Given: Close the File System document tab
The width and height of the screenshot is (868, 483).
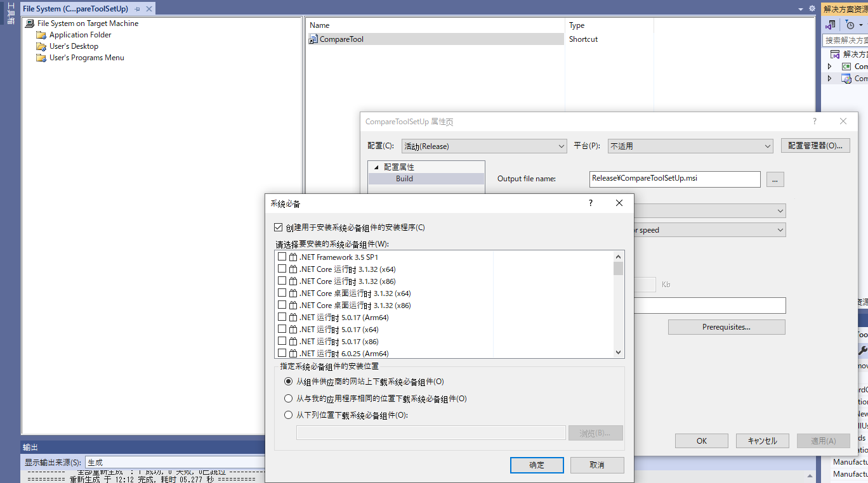Looking at the screenshot, I should [148, 9].
